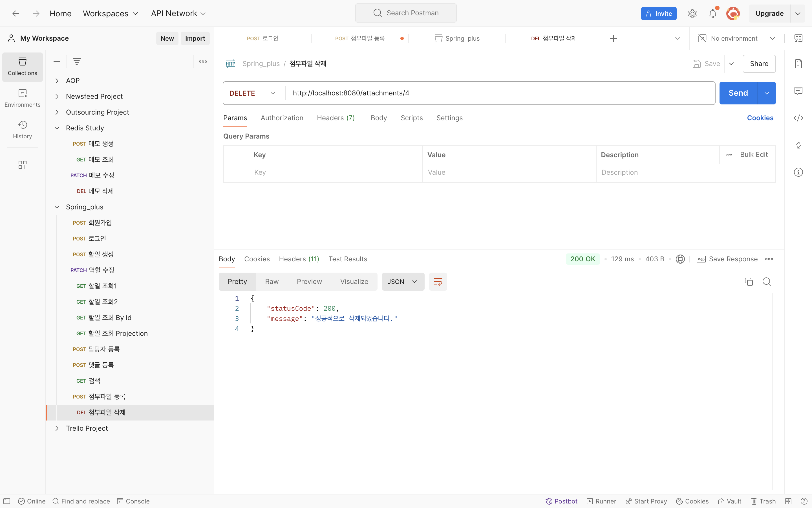Open the network information globe icon
Screen dimensions: 812x508
click(x=680, y=259)
